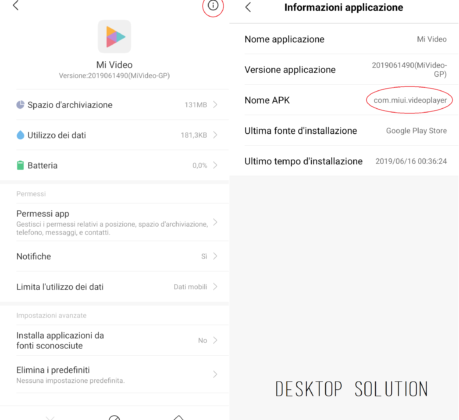Tap the Mi Video app logo
Screen dimensions: 459x420
(x=114, y=37)
